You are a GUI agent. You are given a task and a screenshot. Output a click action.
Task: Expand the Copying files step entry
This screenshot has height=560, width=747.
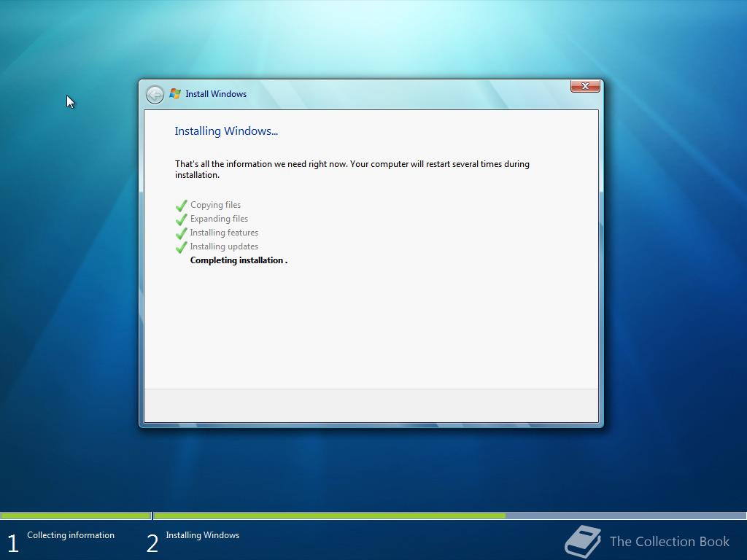pyautogui.click(x=214, y=205)
